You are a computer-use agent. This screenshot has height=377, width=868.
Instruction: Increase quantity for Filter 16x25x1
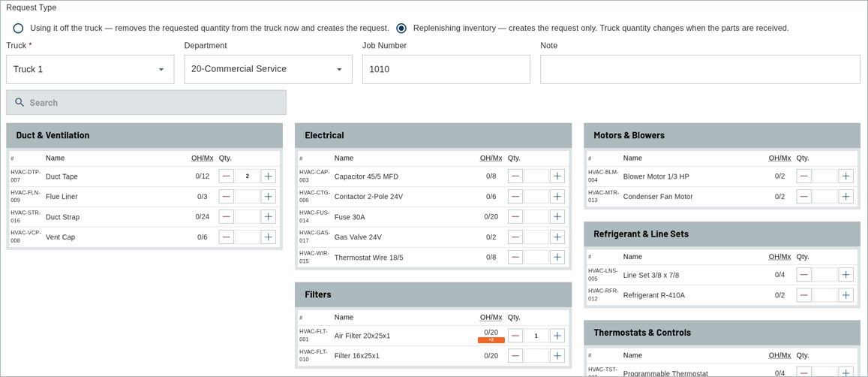557,355
